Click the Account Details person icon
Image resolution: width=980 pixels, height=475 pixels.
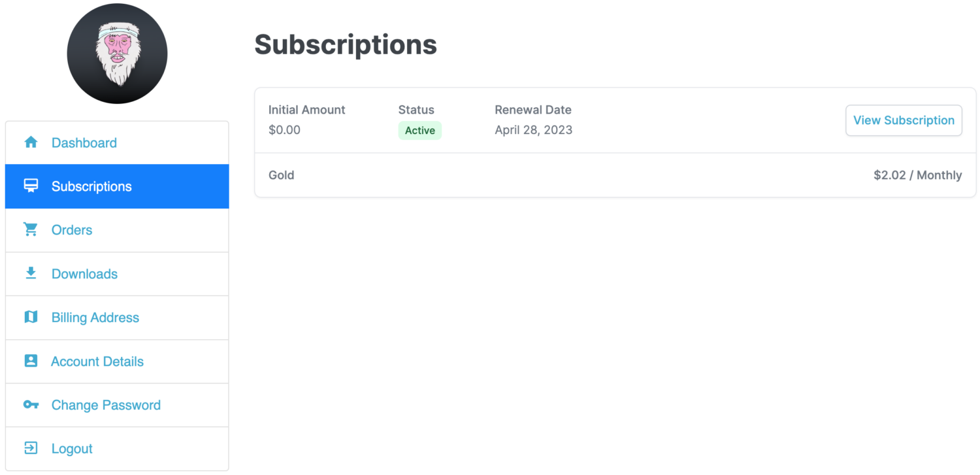[31, 361]
